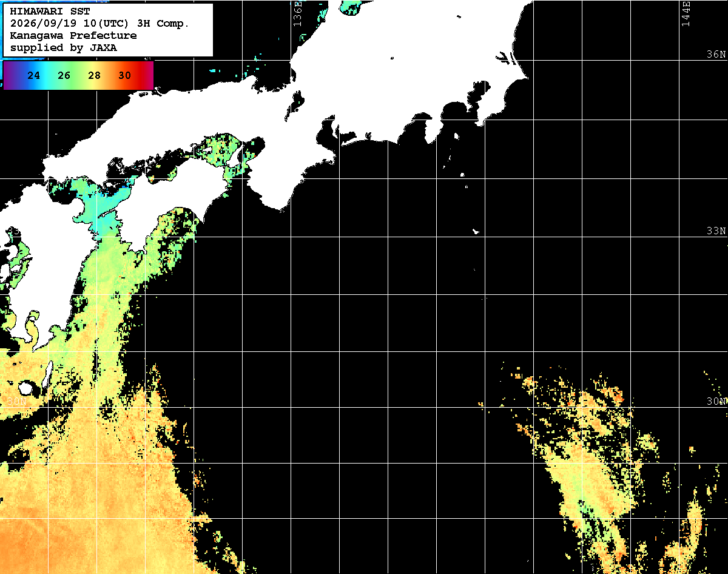The width and height of the screenshot is (728, 574).
Task: Click the 144E longitude label
Action: pos(686,14)
